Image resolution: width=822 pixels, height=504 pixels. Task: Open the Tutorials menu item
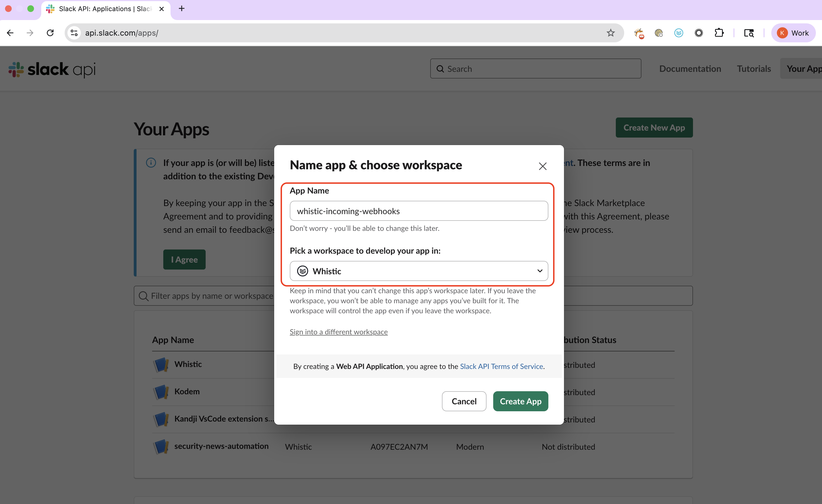tap(754, 69)
